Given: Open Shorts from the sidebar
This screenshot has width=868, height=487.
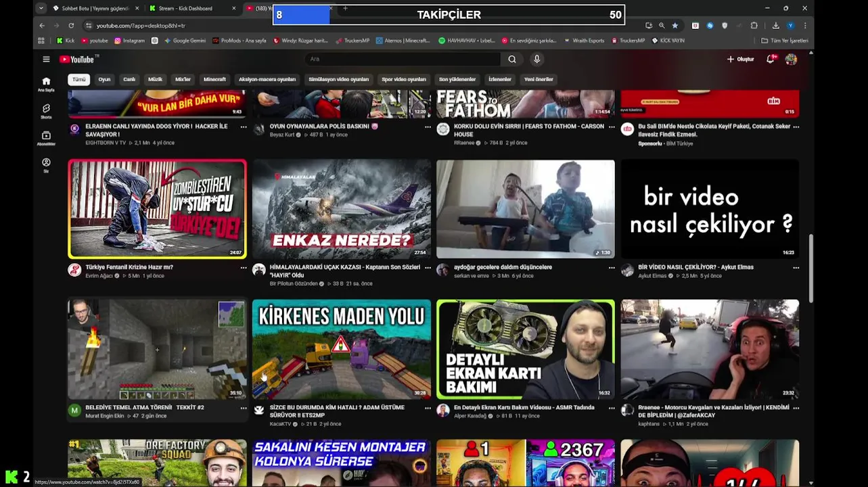Looking at the screenshot, I should tap(46, 111).
